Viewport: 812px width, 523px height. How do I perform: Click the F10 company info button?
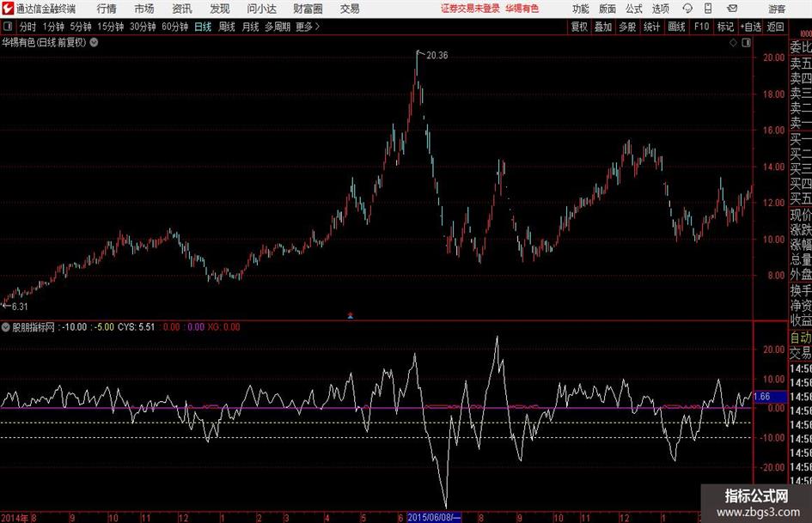[x=701, y=27]
